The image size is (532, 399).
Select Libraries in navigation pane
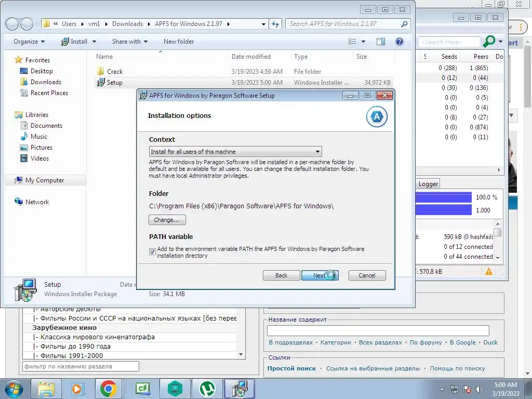[x=37, y=115]
